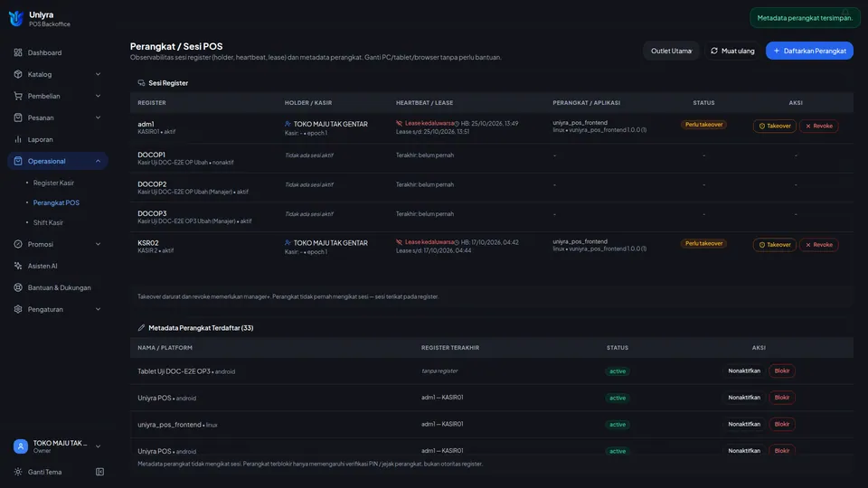
Task: Click holder person icon in KSR02 row
Action: (x=288, y=242)
